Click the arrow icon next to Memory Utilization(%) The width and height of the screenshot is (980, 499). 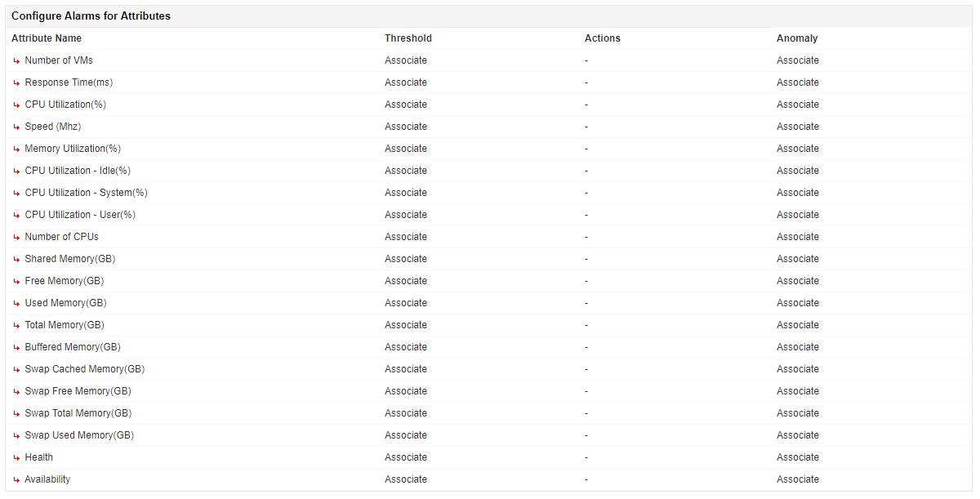tap(16, 149)
